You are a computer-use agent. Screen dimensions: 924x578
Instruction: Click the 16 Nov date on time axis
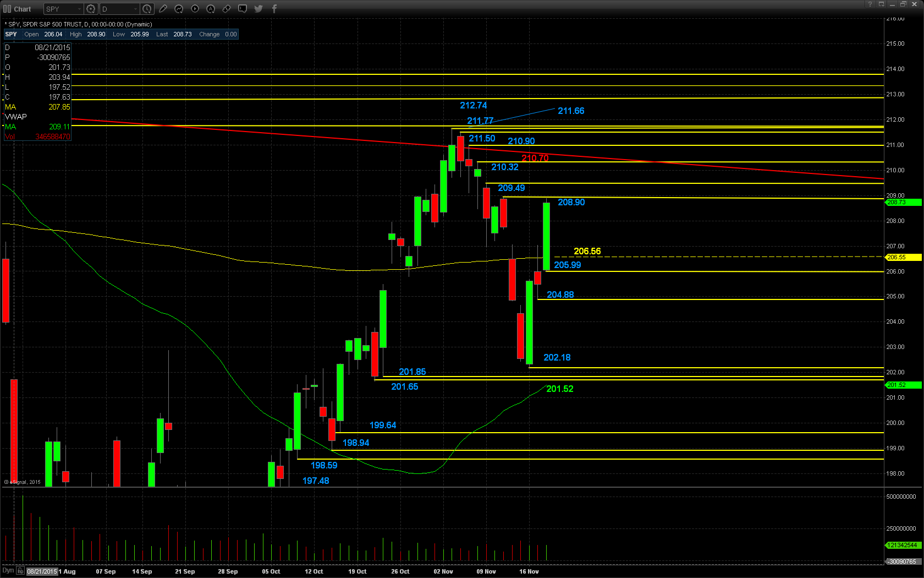point(529,571)
